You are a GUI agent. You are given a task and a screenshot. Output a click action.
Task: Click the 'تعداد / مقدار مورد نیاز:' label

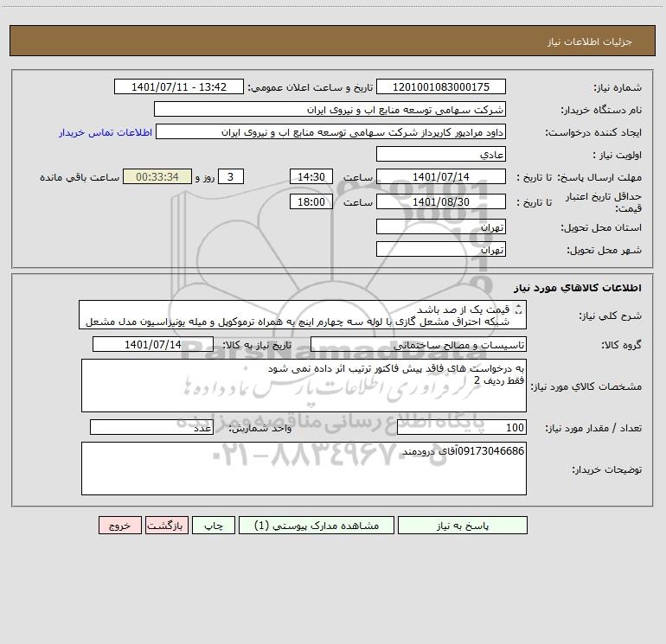click(x=593, y=429)
